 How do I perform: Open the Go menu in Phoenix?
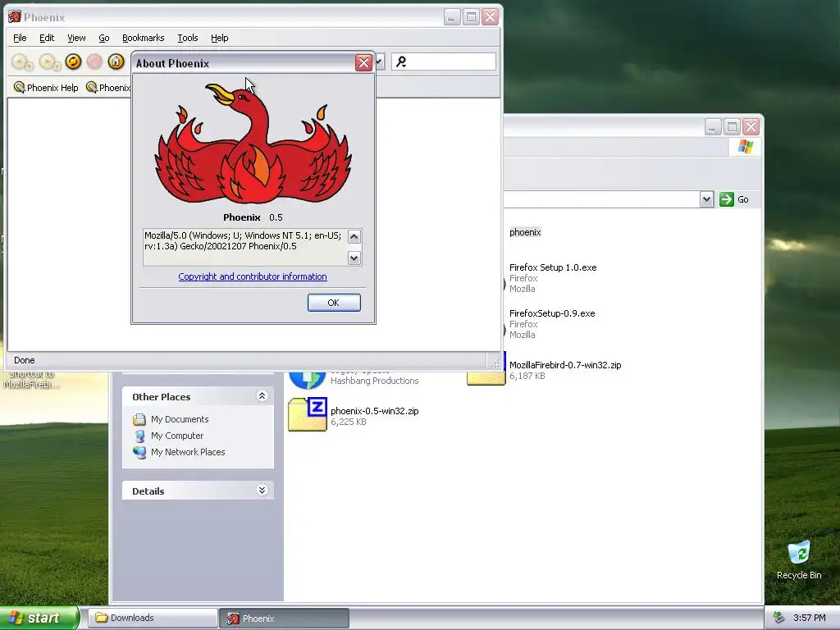(x=104, y=38)
